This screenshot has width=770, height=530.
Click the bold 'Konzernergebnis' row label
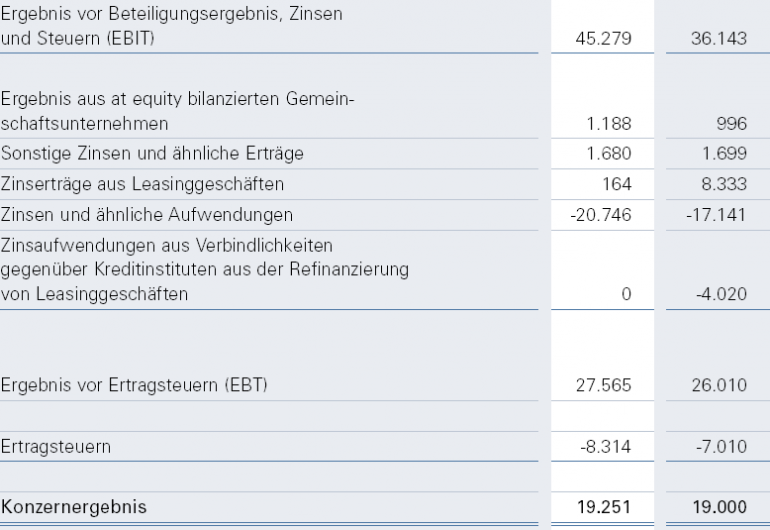[x=74, y=507]
